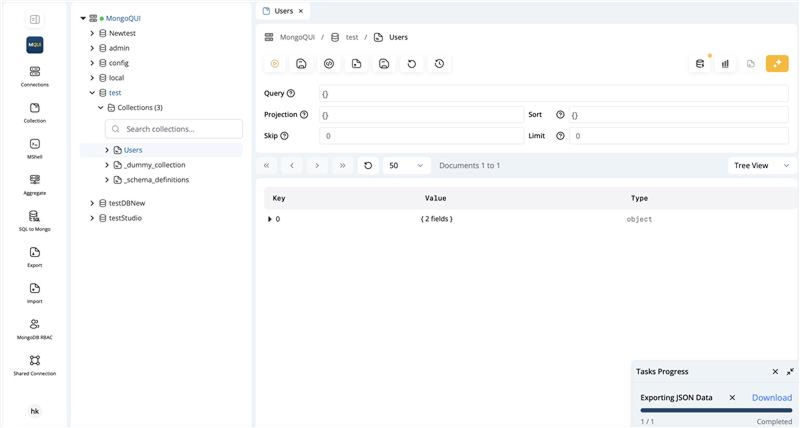
Task: Expand row 0 in the document tree
Action: tap(269, 219)
